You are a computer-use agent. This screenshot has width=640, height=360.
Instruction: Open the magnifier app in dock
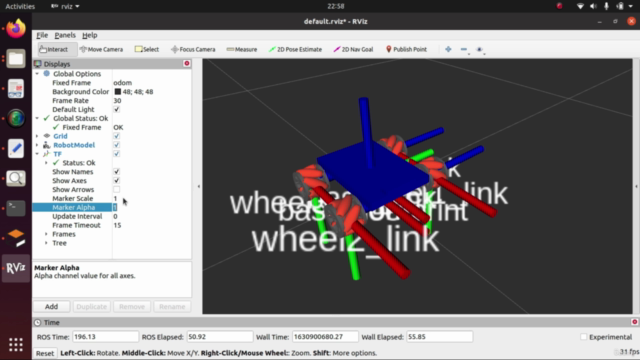(16, 178)
